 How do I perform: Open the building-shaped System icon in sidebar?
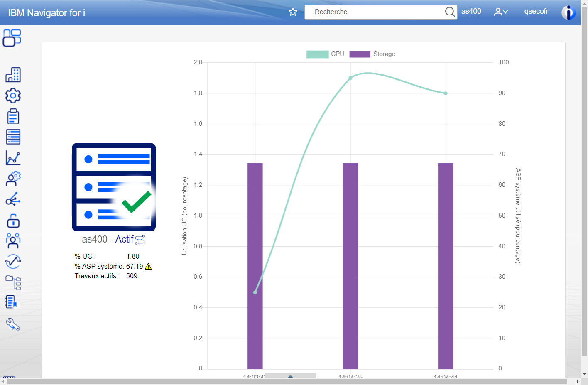13,75
